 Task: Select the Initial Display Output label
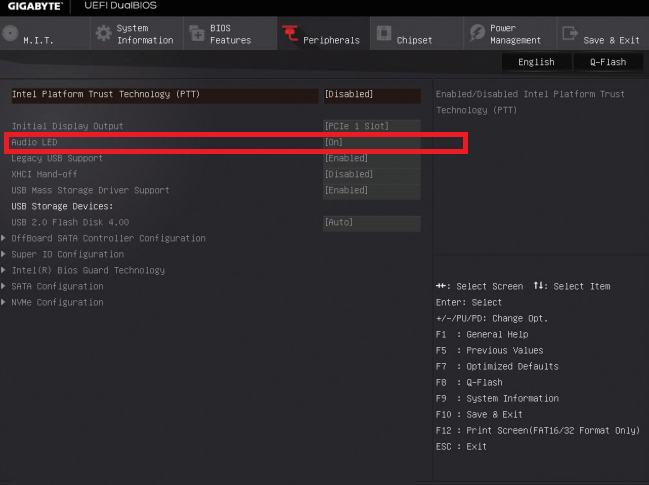pyautogui.click(x=67, y=126)
